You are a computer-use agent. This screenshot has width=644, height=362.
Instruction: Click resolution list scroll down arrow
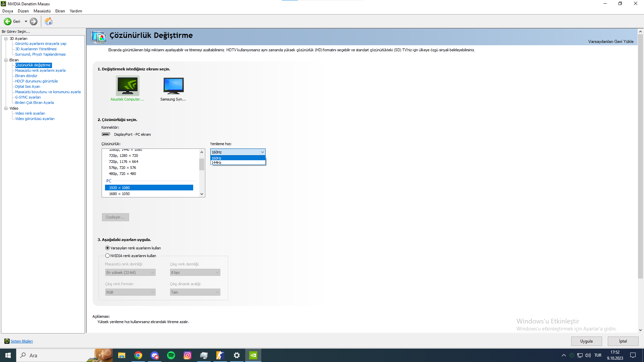click(x=202, y=194)
